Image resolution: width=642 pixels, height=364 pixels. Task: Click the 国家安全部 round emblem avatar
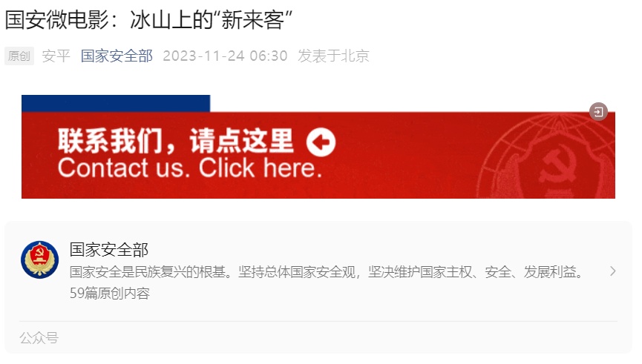(x=40, y=259)
